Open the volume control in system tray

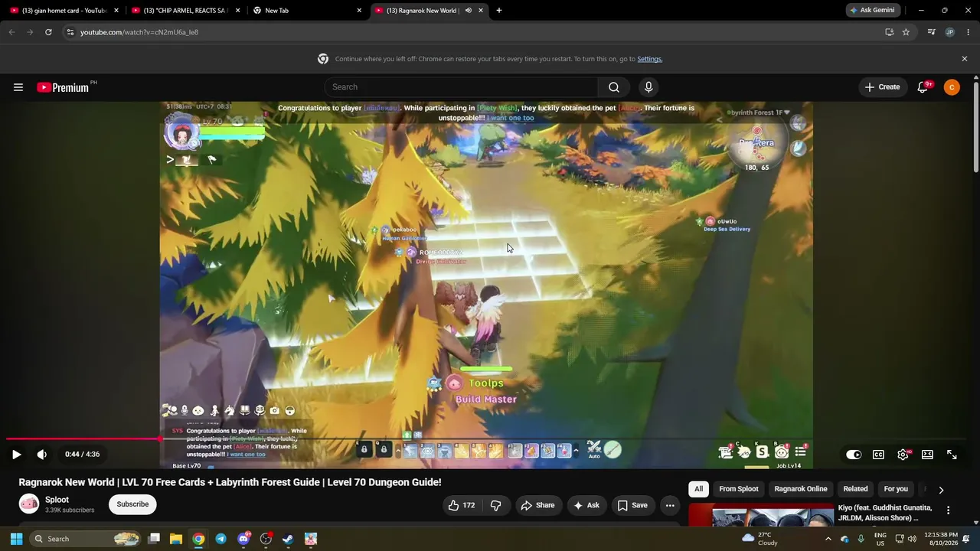coord(912,539)
